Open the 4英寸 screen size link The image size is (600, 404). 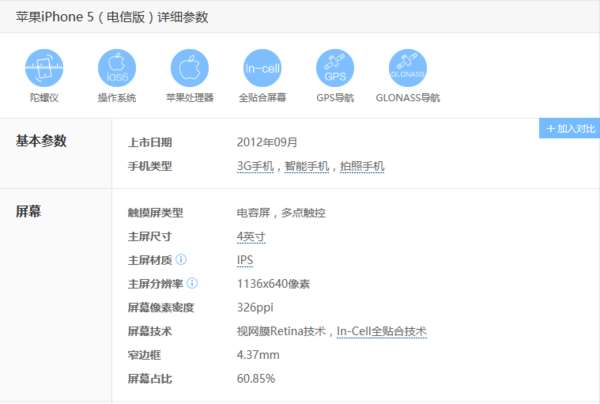251,237
